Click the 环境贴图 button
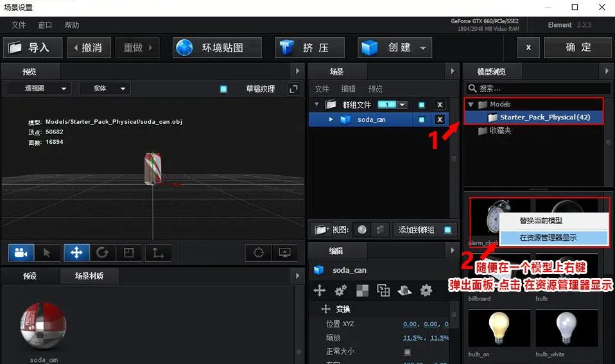 [x=218, y=48]
